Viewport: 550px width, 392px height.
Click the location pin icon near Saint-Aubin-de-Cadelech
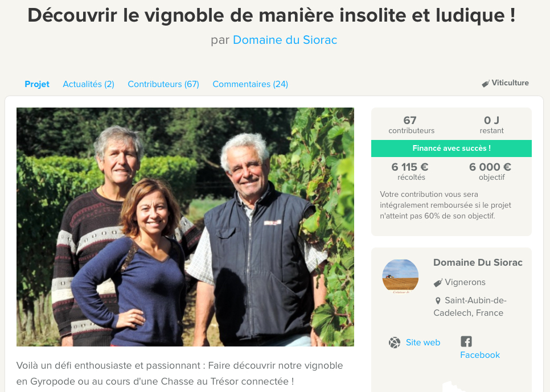438,301
